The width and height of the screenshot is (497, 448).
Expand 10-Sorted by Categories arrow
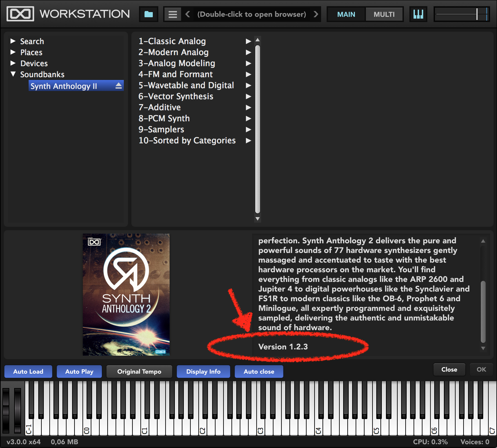coord(248,141)
